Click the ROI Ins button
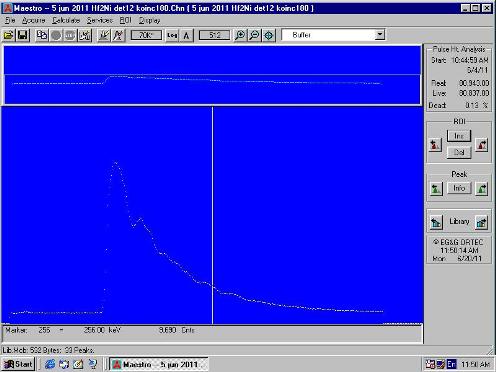This screenshot has width=496, height=372. click(459, 136)
